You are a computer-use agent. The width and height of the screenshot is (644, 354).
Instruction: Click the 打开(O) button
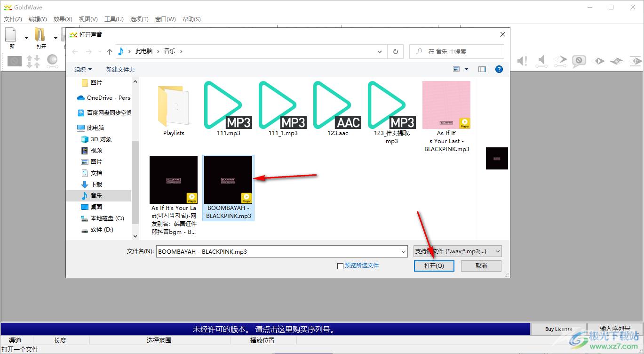point(434,266)
